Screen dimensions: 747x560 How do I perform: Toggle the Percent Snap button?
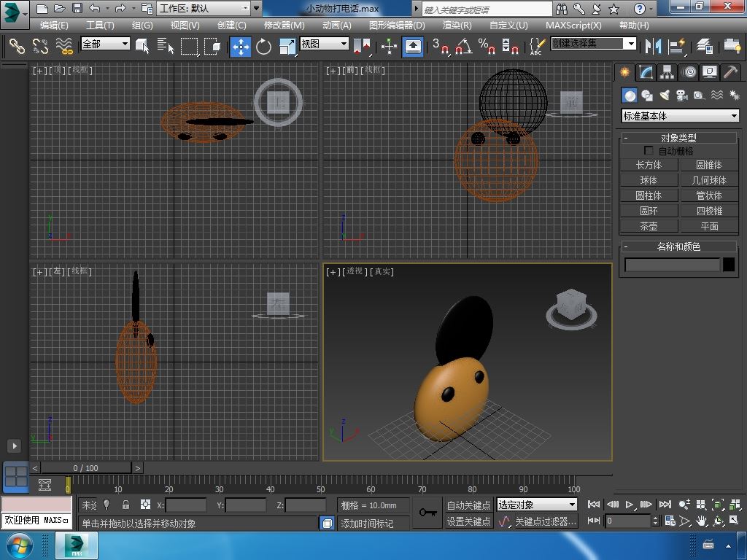487,46
